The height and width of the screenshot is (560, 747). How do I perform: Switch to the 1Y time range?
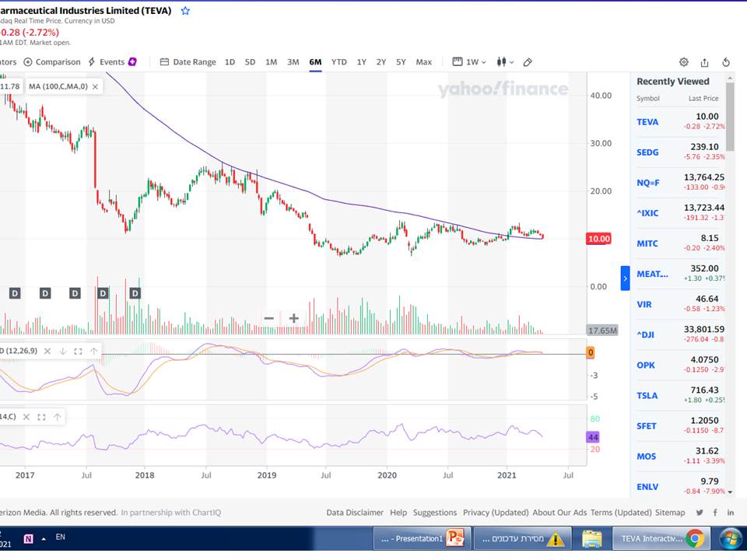(361, 62)
